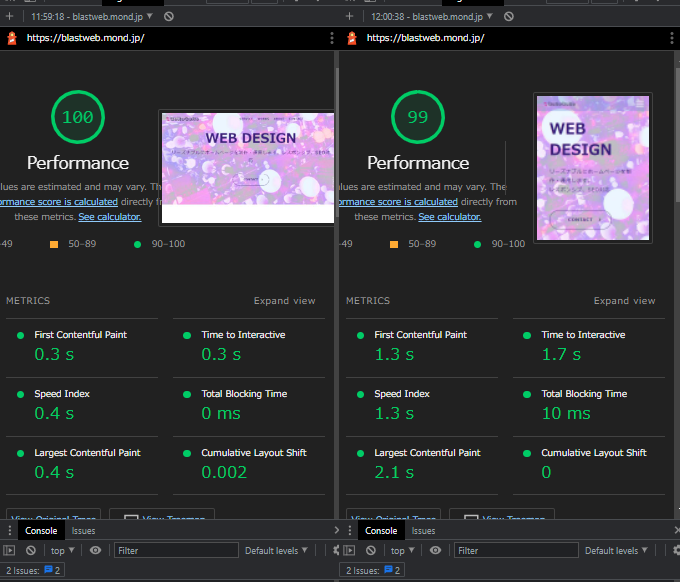The height and width of the screenshot is (582, 680).
Task: Open three-dot menu in left report header
Action: pyautogui.click(x=332, y=38)
